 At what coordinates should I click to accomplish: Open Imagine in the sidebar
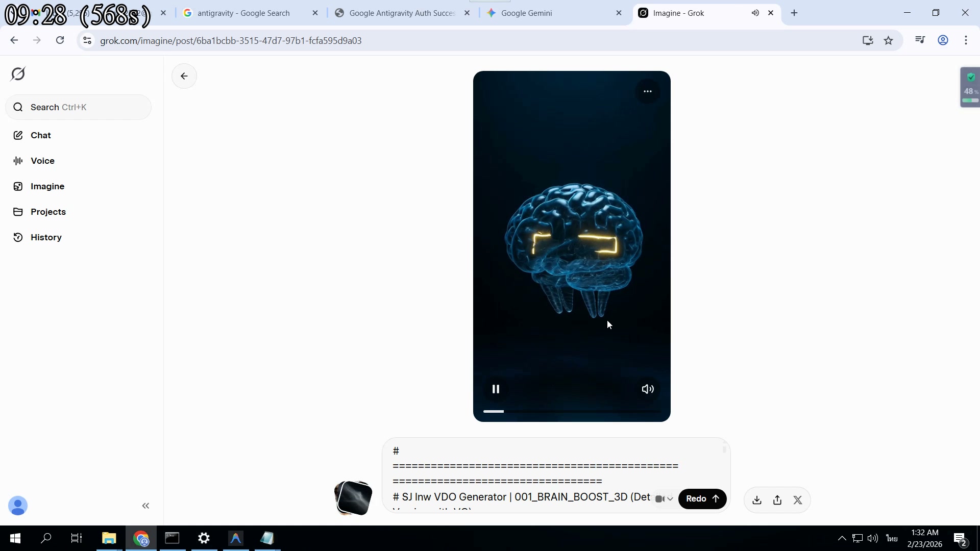(x=47, y=186)
